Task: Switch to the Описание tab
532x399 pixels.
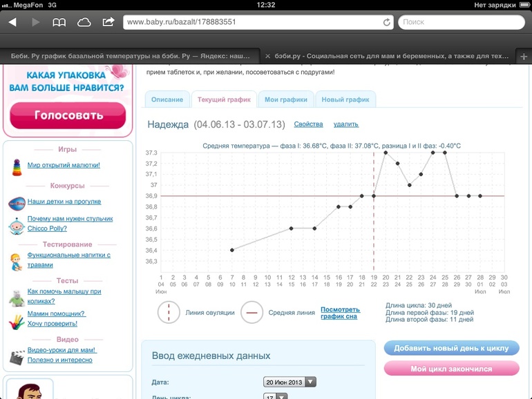Action: (x=167, y=99)
